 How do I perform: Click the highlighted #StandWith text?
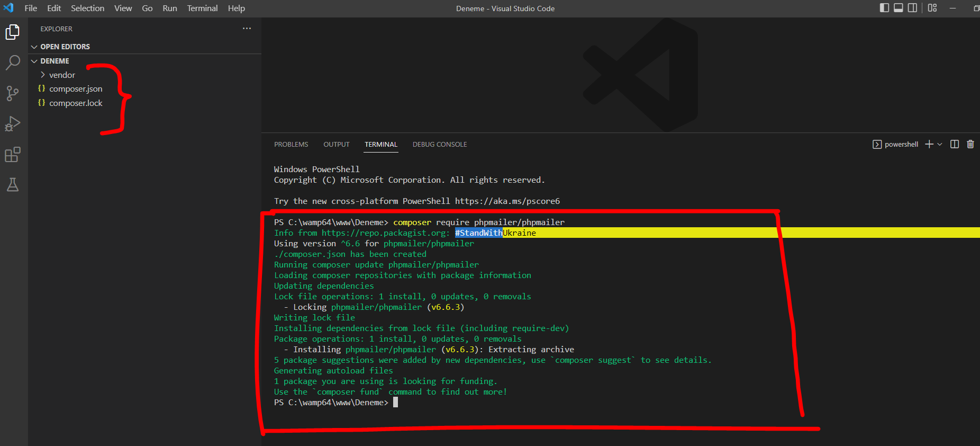tap(478, 233)
